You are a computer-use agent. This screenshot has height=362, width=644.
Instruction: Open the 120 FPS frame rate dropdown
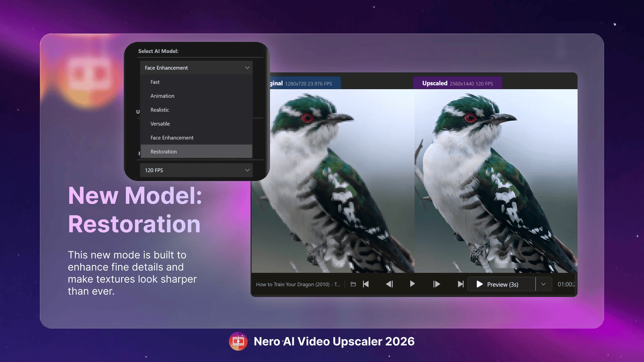click(196, 170)
